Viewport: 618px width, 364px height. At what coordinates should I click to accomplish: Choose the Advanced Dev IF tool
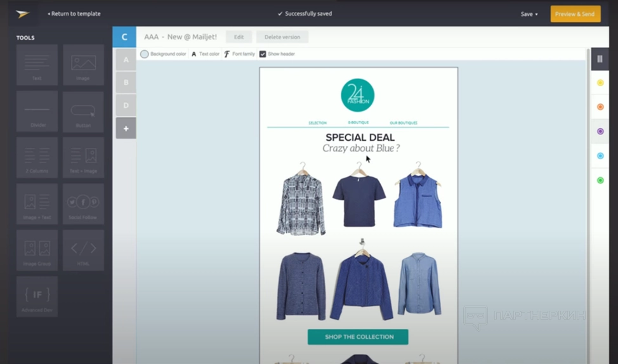click(37, 297)
